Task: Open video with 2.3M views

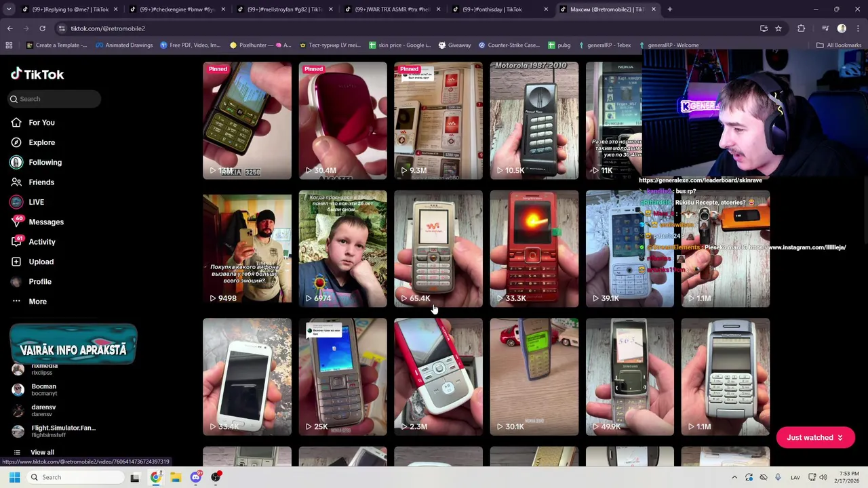Action: tap(438, 377)
